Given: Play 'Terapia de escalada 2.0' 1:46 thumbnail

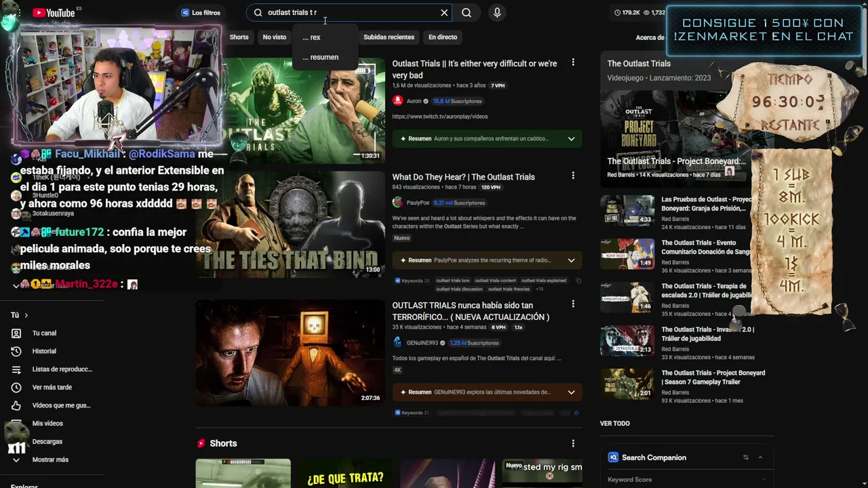Looking at the screenshot, I should pos(627,297).
